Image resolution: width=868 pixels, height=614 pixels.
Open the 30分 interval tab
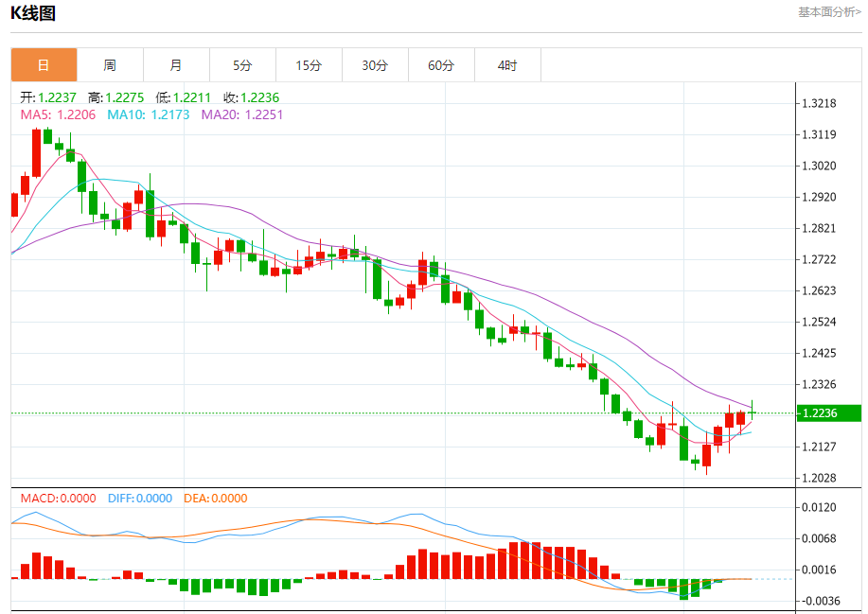coord(375,65)
